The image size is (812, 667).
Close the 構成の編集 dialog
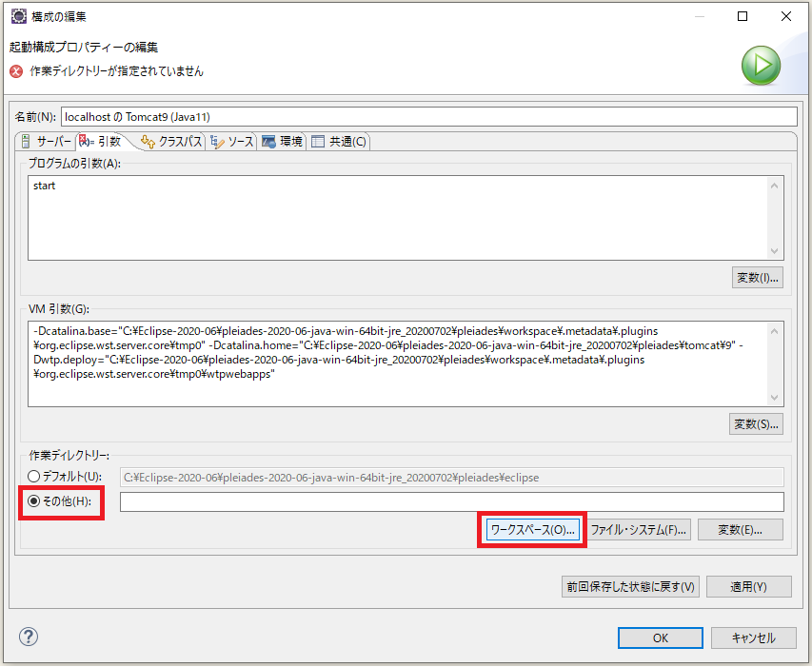(x=786, y=16)
